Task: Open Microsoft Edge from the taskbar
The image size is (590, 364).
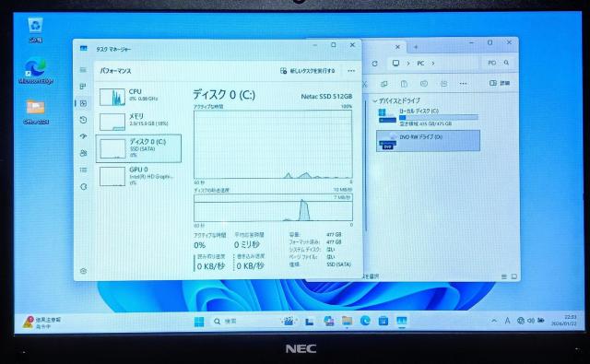Action: [365, 321]
